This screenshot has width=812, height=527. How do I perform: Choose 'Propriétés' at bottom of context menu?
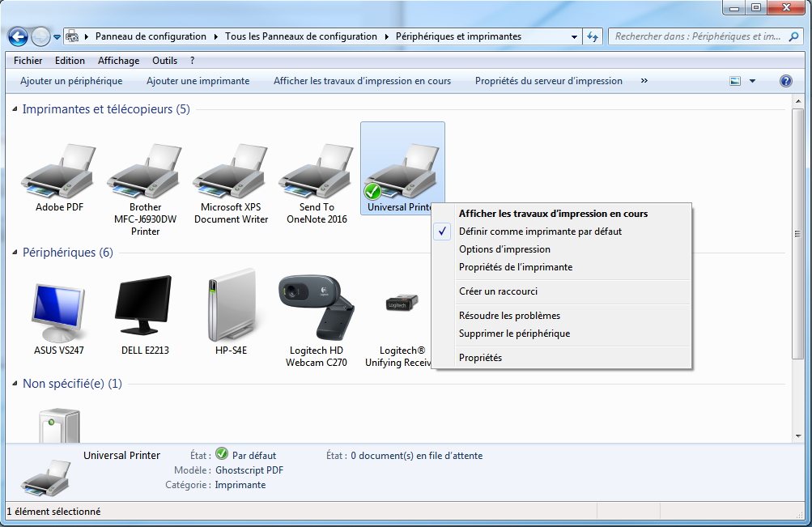click(480, 358)
